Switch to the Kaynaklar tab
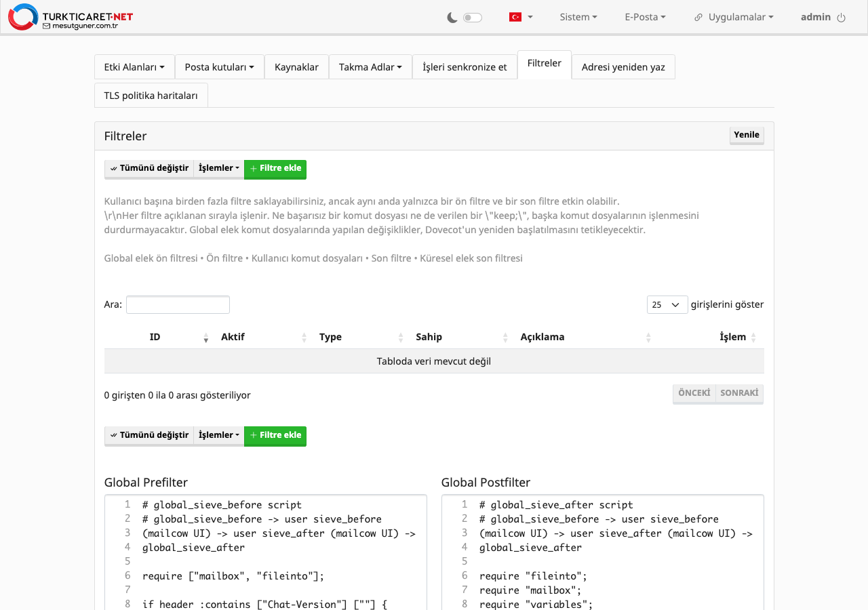 pyautogui.click(x=296, y=67)
